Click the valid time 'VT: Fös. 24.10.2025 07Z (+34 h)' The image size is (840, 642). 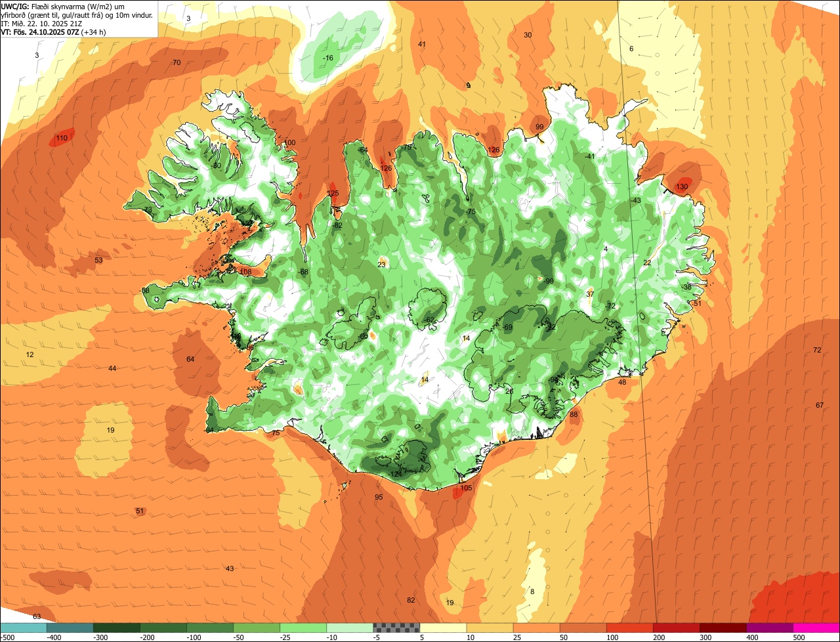click(x=54, y=32)
